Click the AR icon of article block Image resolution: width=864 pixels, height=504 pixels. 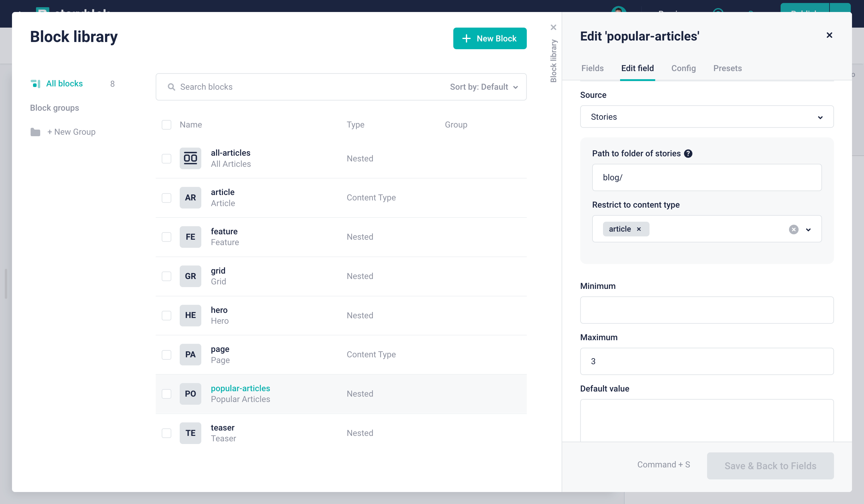click(190, 197)
